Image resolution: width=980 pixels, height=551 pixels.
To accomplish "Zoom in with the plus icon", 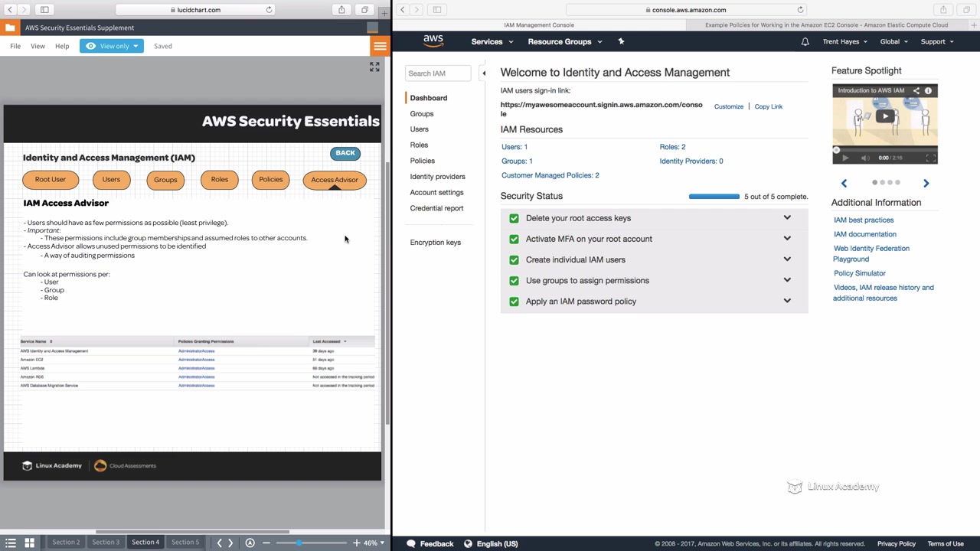I will click(357, 543).
